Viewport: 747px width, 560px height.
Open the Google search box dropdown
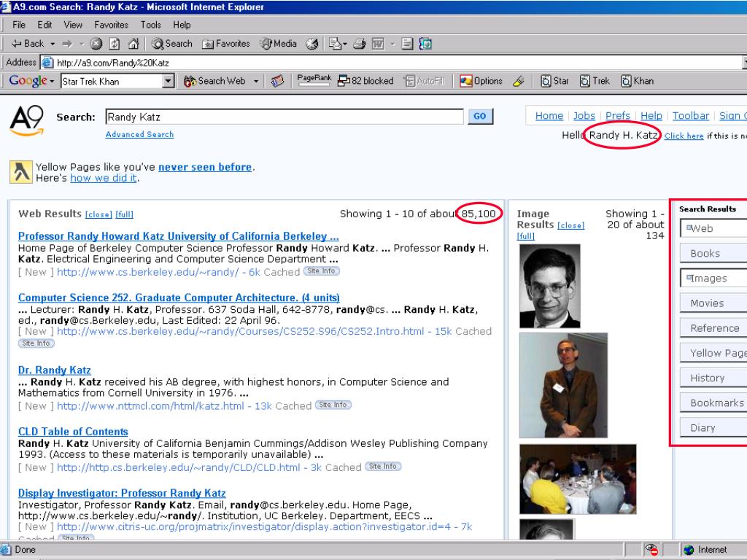pos(169,82)
